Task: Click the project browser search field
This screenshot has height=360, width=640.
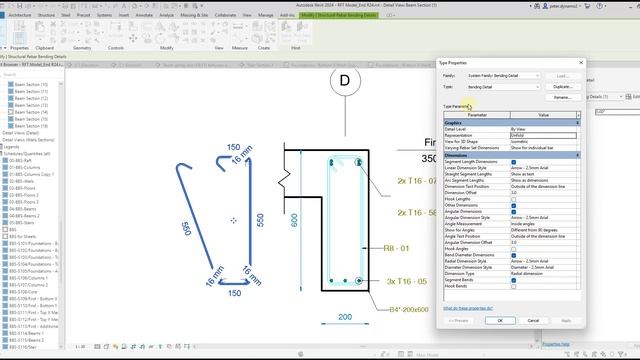Action: [x=32, y=75]
